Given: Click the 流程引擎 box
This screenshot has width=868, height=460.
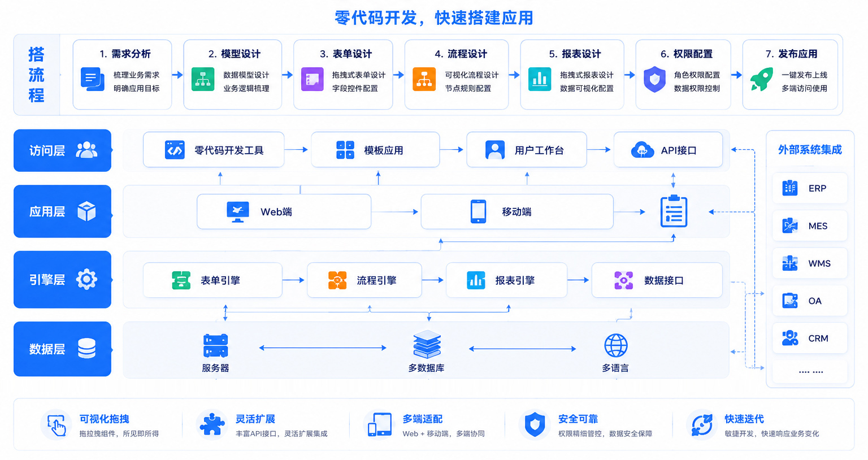Looking at the screenshot, I should (x=364, y=280).
